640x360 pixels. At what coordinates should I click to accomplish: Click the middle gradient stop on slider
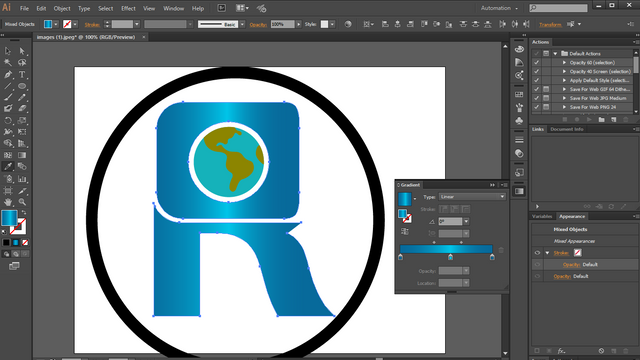point(450,257)
